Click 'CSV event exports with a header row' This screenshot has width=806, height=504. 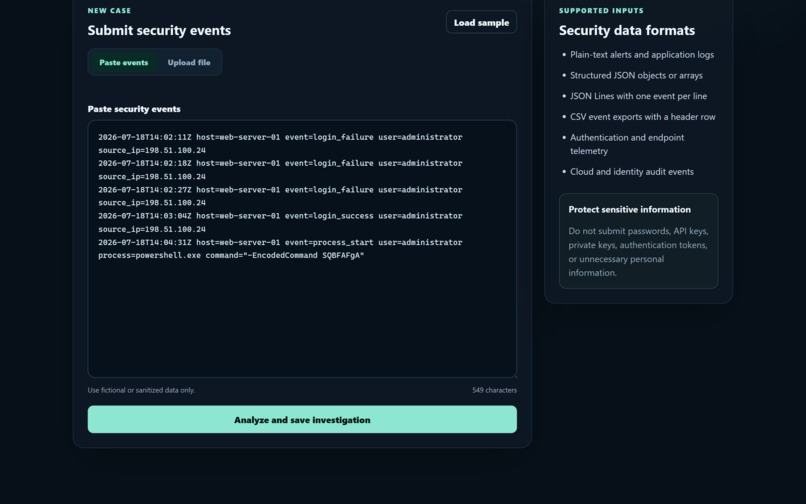coord(643,117)
